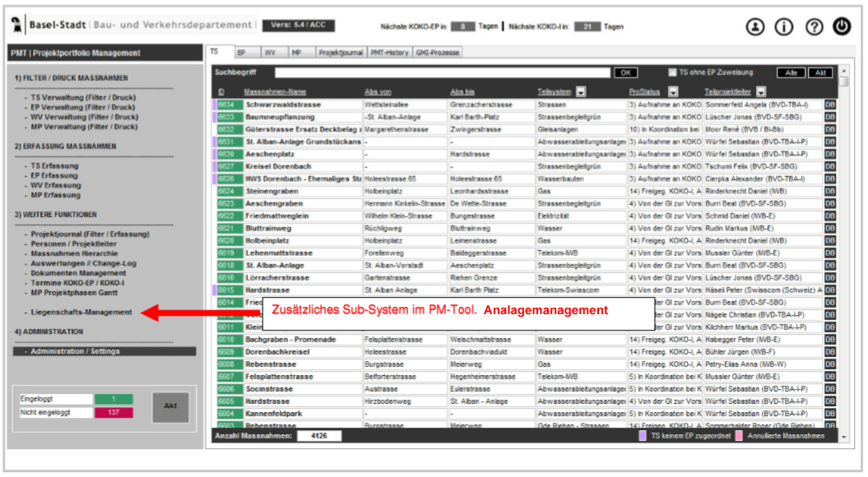
Task: Open the Teilprojektleiter filter dropdown
Action: pyautogui.click(x=761, y=91)
